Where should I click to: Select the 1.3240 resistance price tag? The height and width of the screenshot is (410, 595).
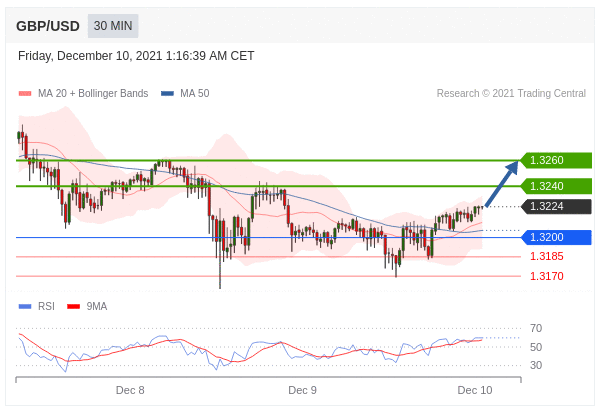(x=556, y=186)
